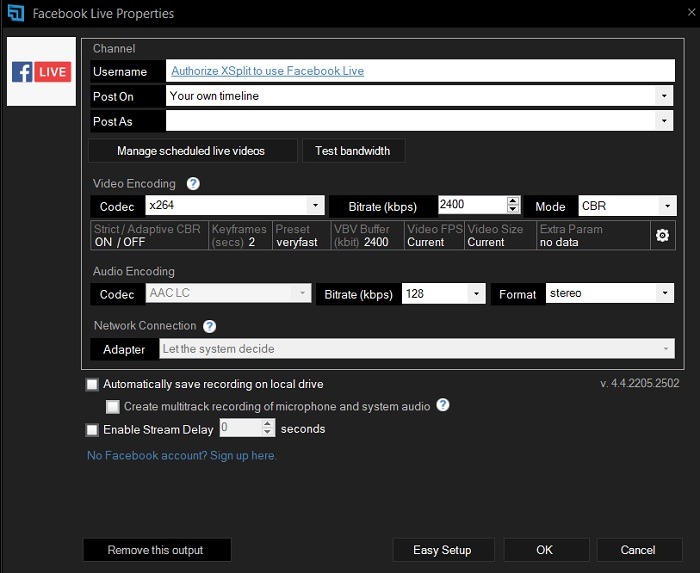Open the audio Bitrate 128 dropdown

443,294
